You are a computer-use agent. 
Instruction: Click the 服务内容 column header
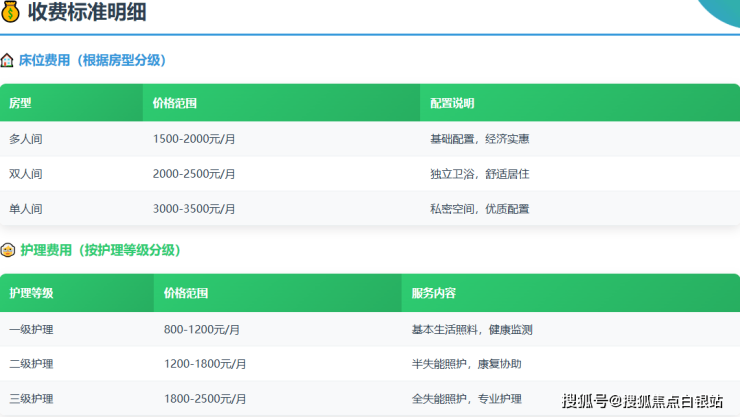click(434, 293)
